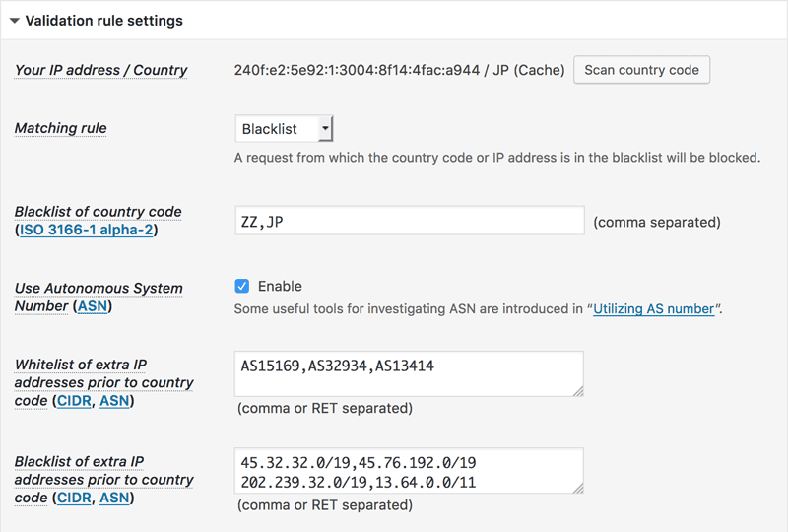Viewport: 788px width, 532px height.
Task: Click the Scan country code button
Action: click(x=641, y=70)
